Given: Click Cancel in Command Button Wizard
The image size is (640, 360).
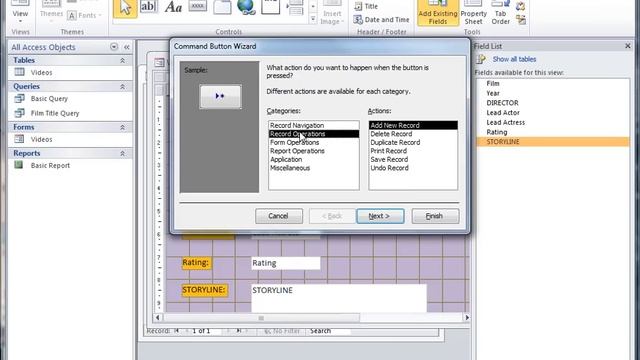Looking at the screenshot, I should 279,216.
